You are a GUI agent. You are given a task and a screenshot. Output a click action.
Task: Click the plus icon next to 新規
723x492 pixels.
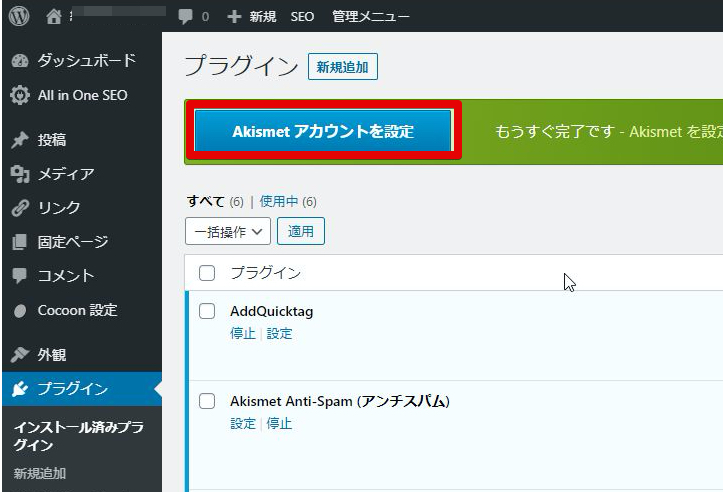(x=234, y=17)
